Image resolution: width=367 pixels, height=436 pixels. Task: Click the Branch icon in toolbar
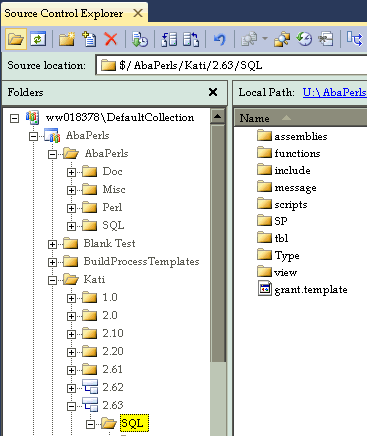pos(354,39)
